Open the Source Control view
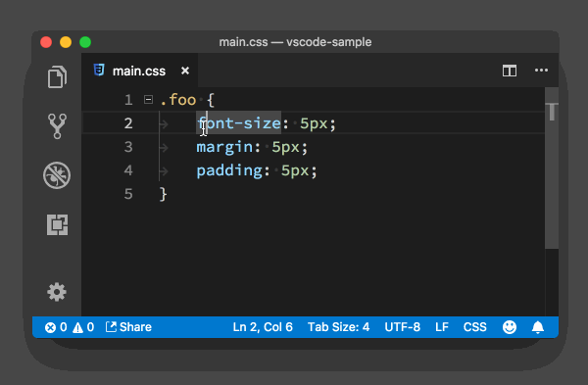This screenshot has height=385, width=588. pos(57,126)
